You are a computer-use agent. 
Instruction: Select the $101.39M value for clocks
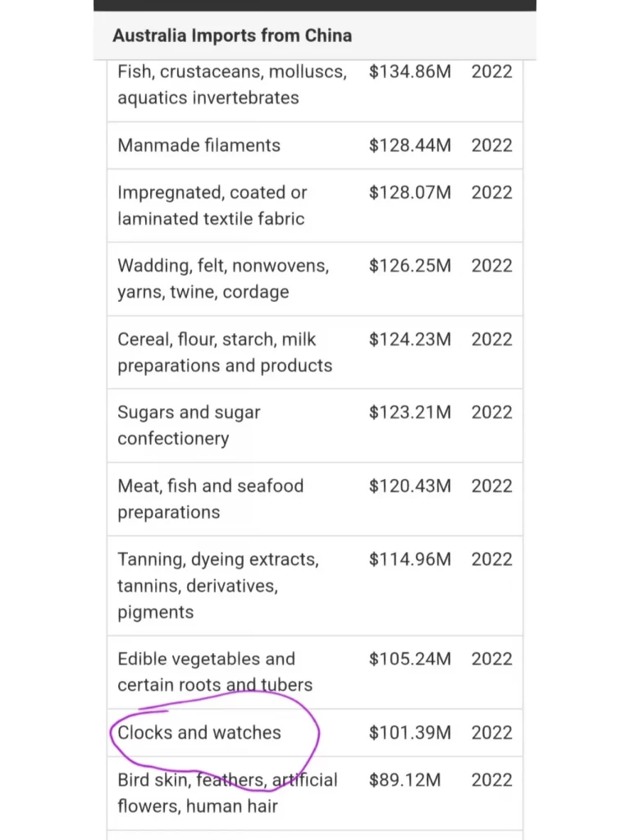pos(410,733)
